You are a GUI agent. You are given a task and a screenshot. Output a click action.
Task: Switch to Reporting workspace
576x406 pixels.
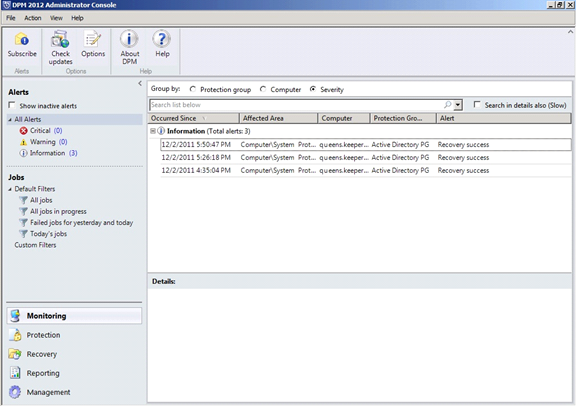tap(74, 373)
